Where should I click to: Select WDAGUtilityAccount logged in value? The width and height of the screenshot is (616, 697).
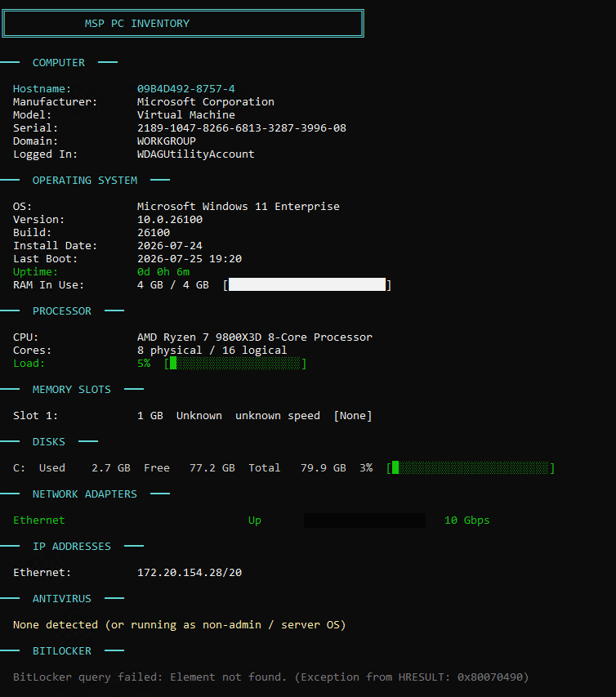(x=195, y=154)
